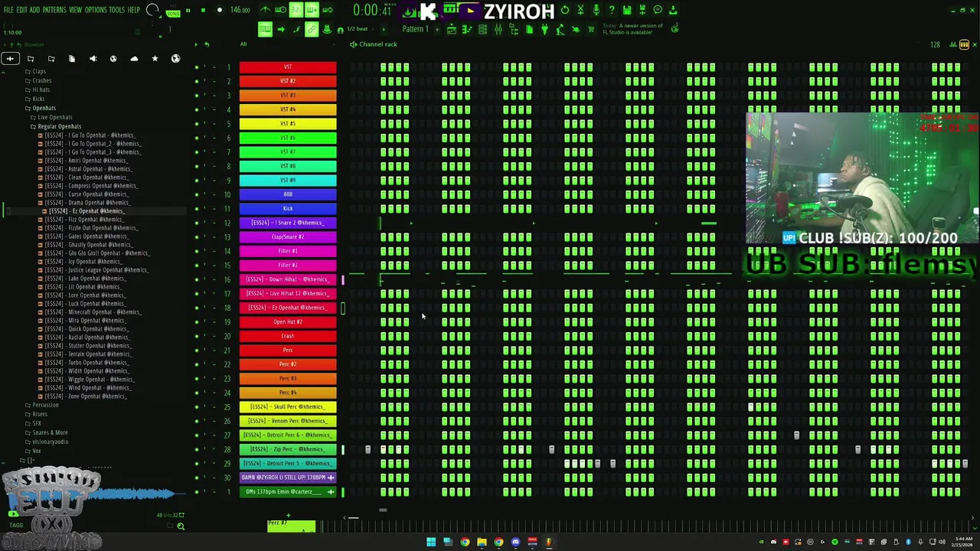Open the mixer icon in second toolbar
The width and height of the screenshot is (980, 551).
[x=498, y=30]
